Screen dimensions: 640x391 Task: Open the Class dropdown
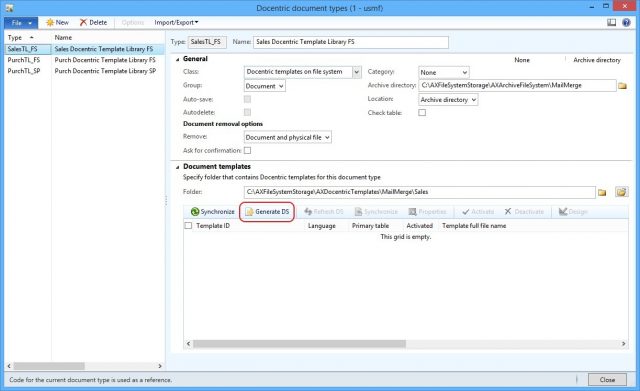(x=357, y=72)
